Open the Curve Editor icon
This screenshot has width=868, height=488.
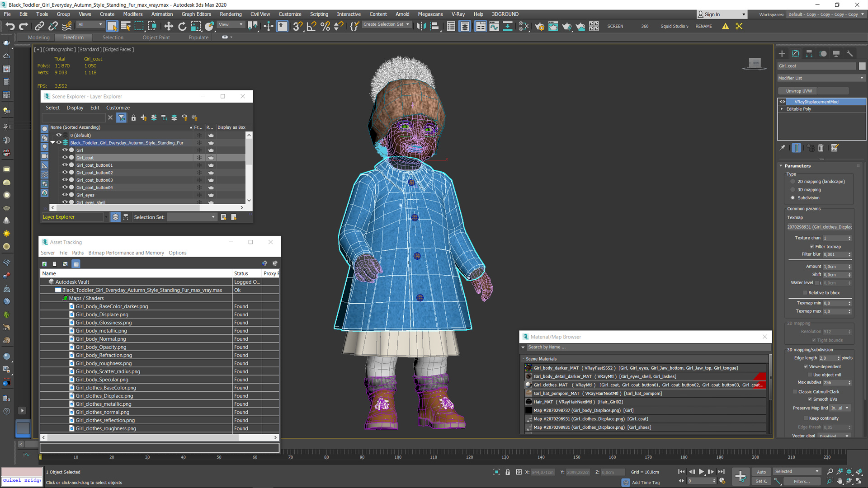(x=494, y=26)
